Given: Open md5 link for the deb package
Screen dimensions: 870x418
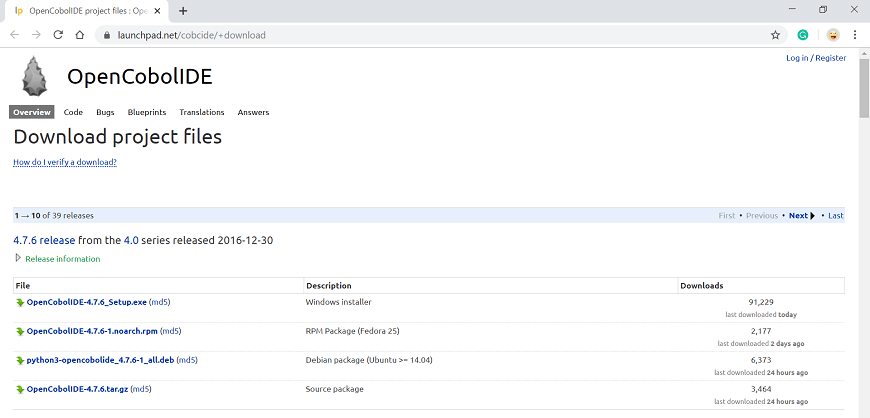Looking at the screenshot, I should click(x=187, y=360).
